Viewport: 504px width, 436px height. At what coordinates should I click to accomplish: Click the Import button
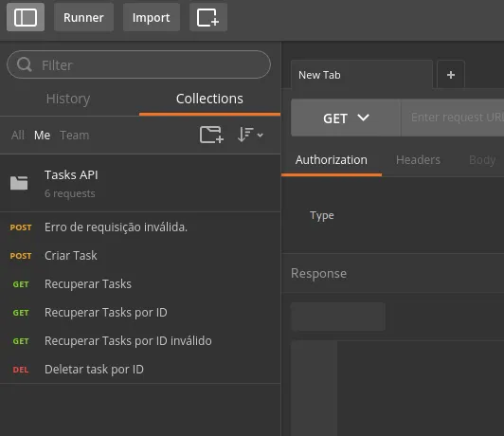tap(152, 17)
